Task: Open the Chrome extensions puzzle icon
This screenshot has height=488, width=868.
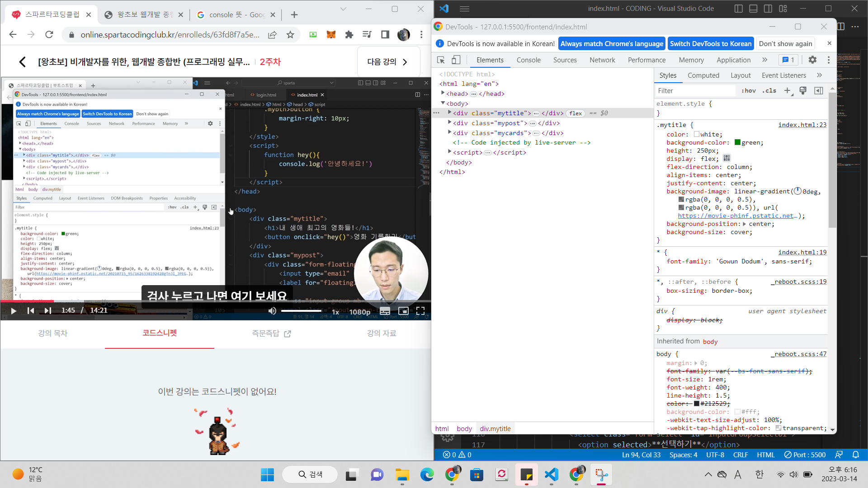Action: point(349,35)
